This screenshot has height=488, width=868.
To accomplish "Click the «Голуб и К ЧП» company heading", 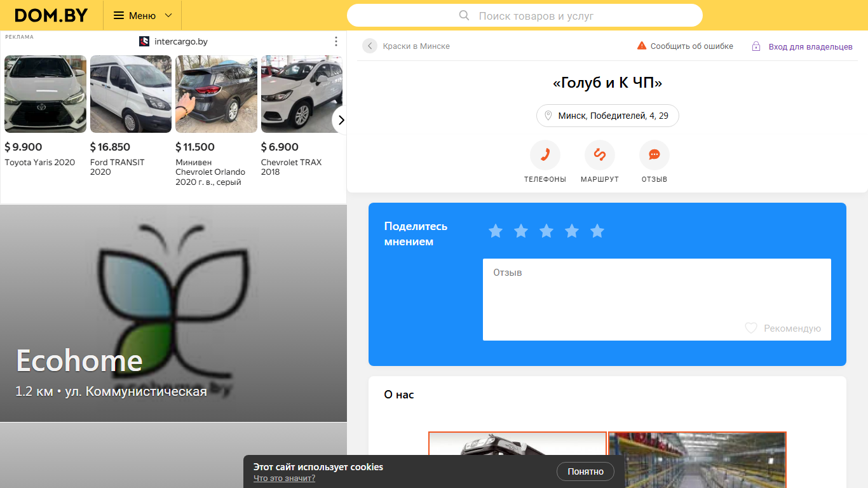I will (x=607, y=83).
